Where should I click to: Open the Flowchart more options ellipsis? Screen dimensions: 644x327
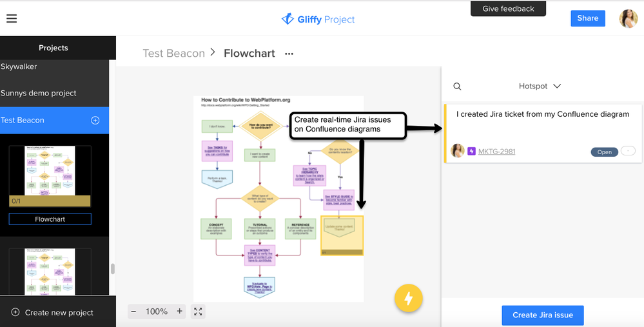(289, 54)
